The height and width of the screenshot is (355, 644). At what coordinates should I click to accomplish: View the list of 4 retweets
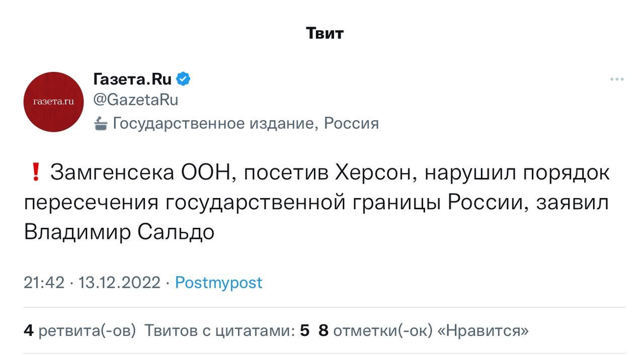click(80, 331)
